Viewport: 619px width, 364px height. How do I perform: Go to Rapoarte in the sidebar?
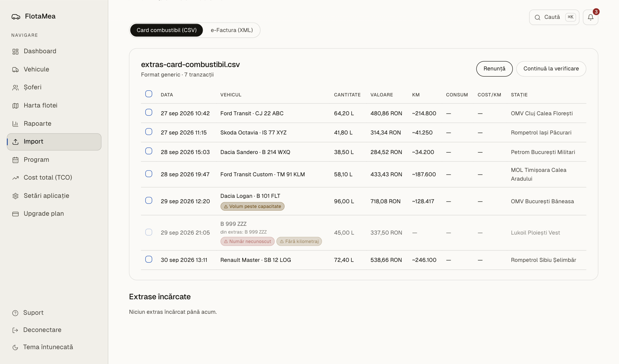pos(54,124)
